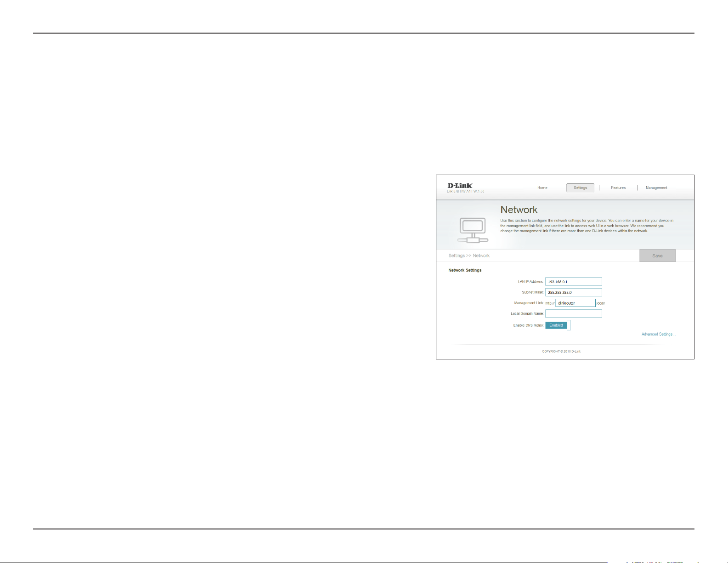Click the LAN IP Address label

click(530, 282)
